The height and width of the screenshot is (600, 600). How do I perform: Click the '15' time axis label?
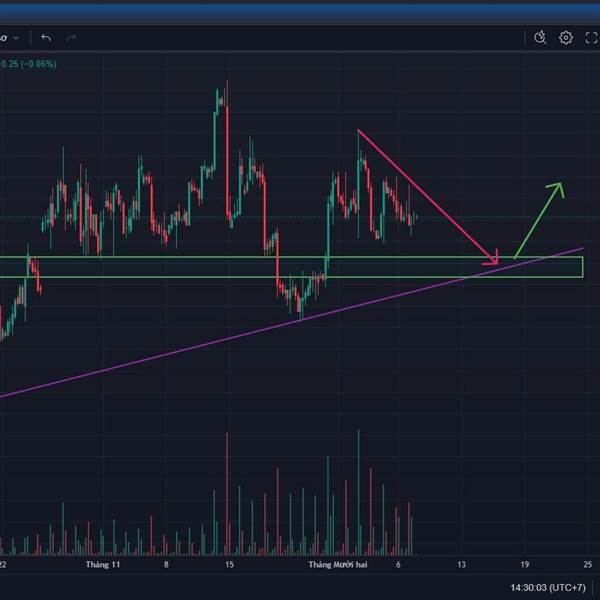click(229, 564)
